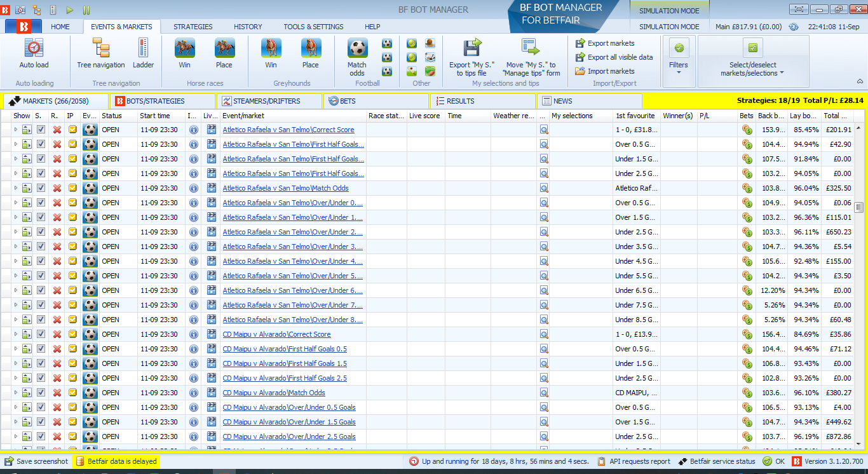This screenshot has width=868, height=474.
Task: Toggle IP checkbox for CD Maipu Over/Under 0.5 Goals
Action: [x=72, y=407]
